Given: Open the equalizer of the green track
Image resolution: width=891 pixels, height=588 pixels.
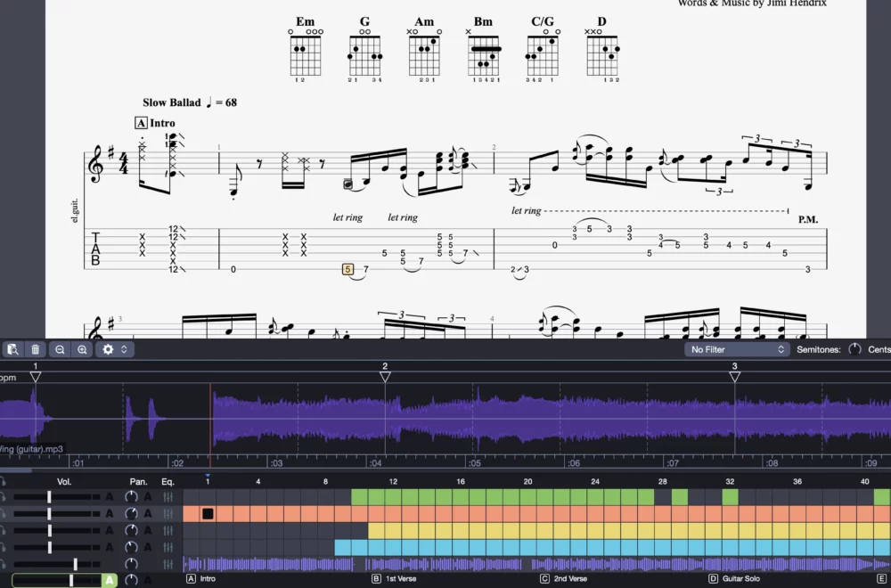Looking at the screenshot, I should click(x=168, y=497).
